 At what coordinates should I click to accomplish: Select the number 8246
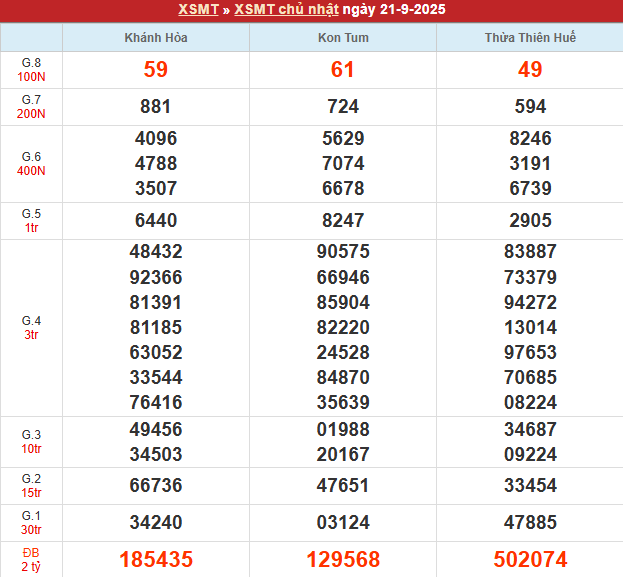[530, 139]
